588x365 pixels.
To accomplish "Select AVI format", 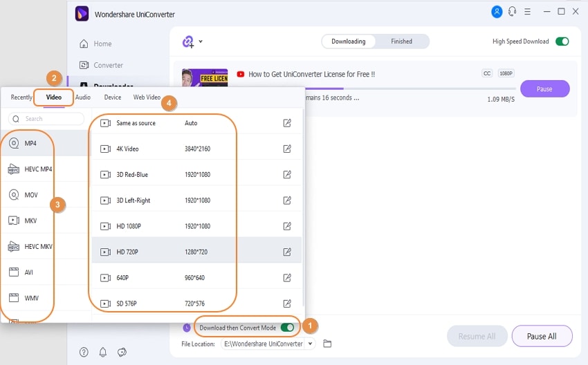I will (x=45, y=272).
